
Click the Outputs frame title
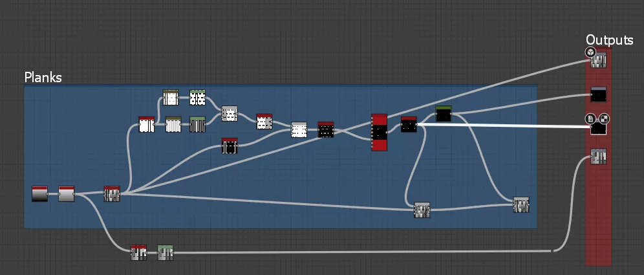click(x=609, y=40)
